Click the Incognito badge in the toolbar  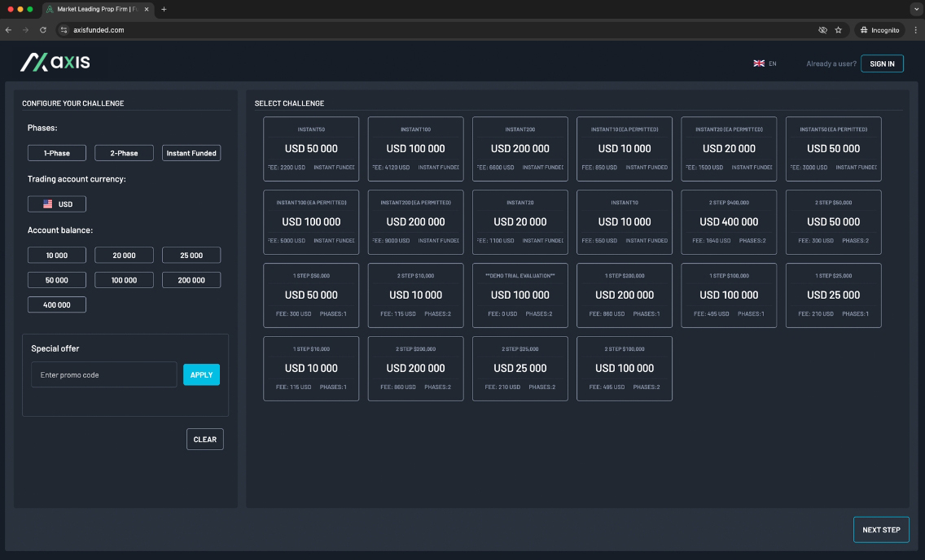point(879,28)
